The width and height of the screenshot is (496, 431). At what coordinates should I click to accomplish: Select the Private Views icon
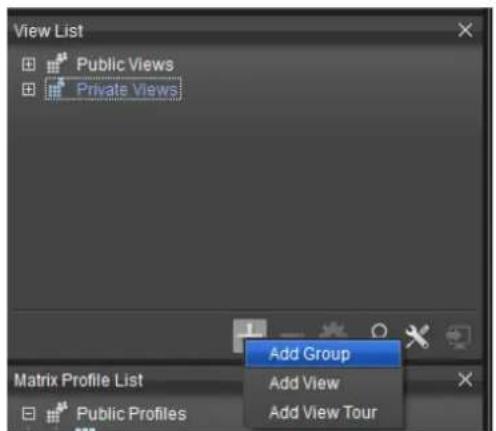click(x=57, y=89)
